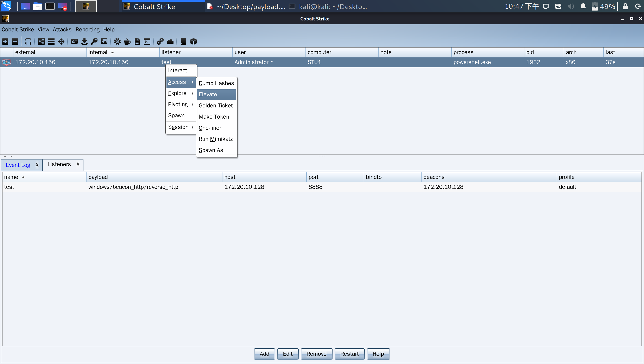Sort the sessions table by the internal column header
Screen dimensions: 644x364
98,52
